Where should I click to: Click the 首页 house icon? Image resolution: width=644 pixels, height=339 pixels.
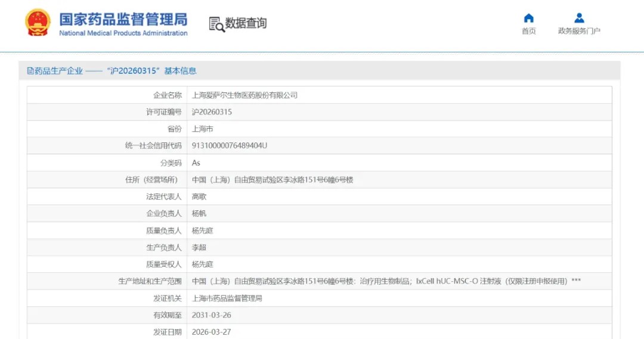click(528, 18)
